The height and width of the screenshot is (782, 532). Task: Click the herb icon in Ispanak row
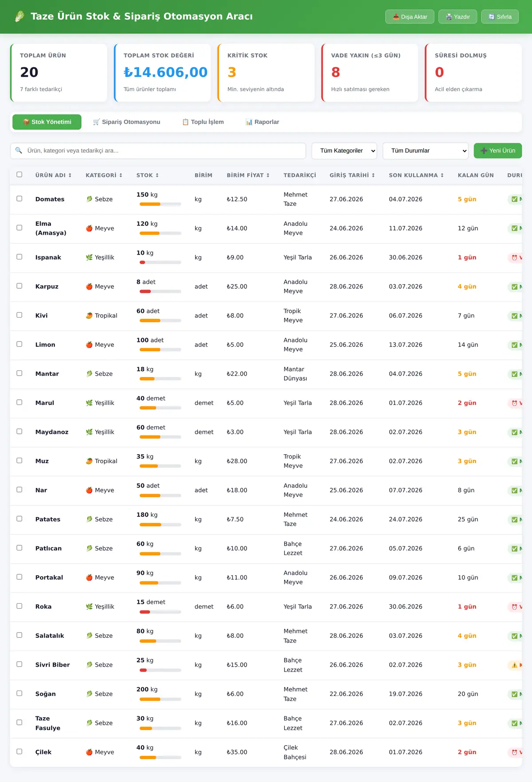(89, 257)
